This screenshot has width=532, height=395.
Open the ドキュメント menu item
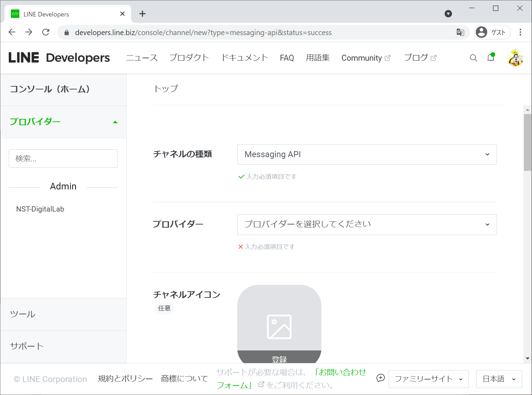point(245,58)
